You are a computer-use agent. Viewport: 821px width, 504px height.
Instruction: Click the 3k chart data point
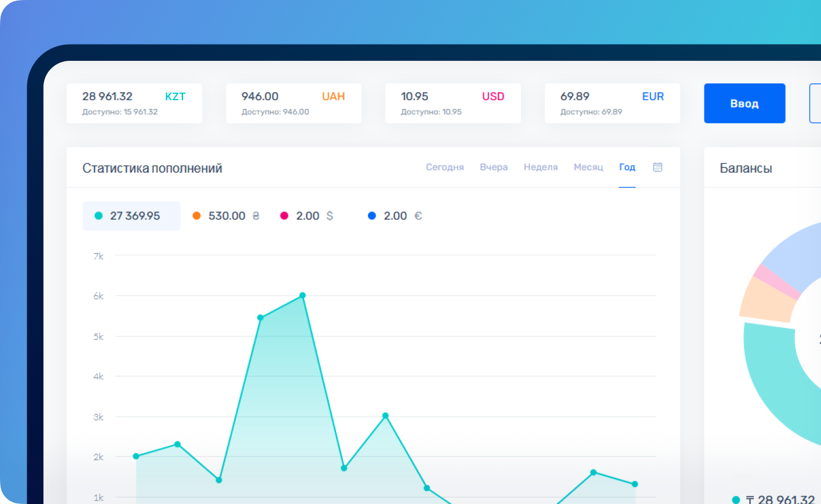tap(385, 416)
